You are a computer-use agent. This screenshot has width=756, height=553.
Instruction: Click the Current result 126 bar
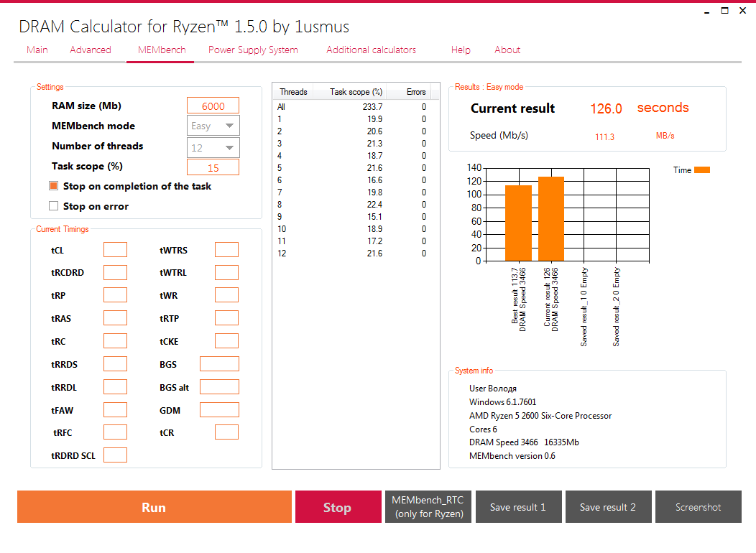pyautogui.click(x=551, y=219)
